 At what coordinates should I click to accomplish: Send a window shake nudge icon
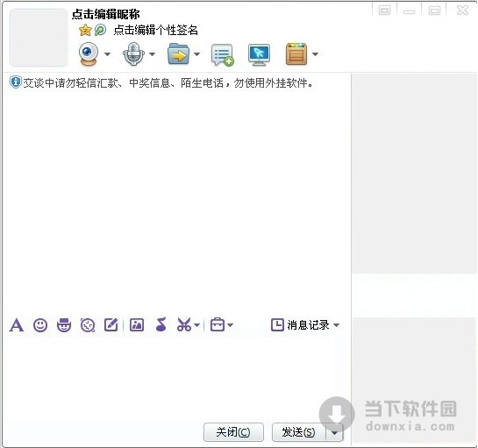88,325
